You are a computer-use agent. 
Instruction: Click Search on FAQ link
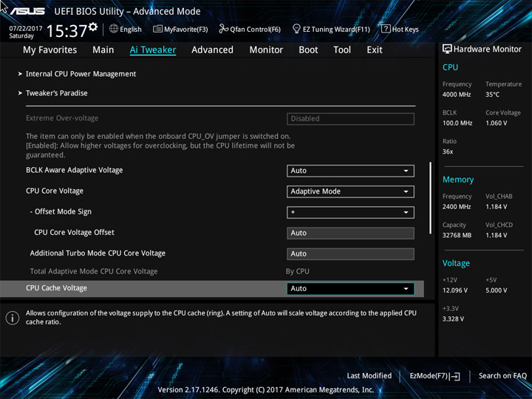[x=502, y=376]
